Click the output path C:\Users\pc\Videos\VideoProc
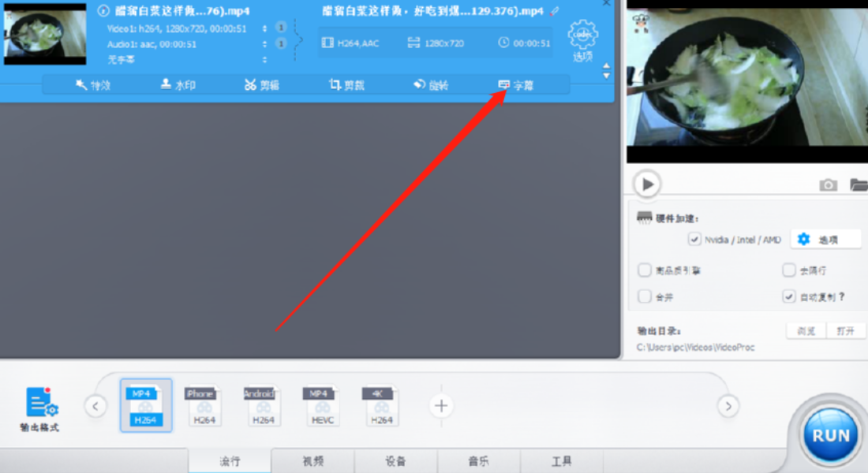This screenshot has height=473, width=868. point(695,348)
